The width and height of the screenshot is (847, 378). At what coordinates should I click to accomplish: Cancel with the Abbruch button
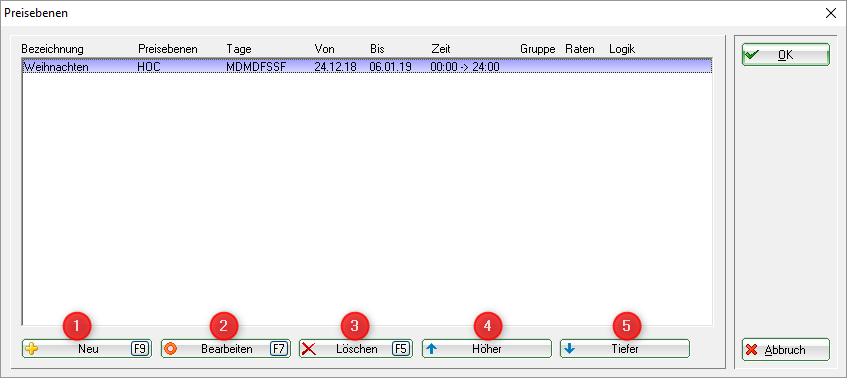click(785, 349)
